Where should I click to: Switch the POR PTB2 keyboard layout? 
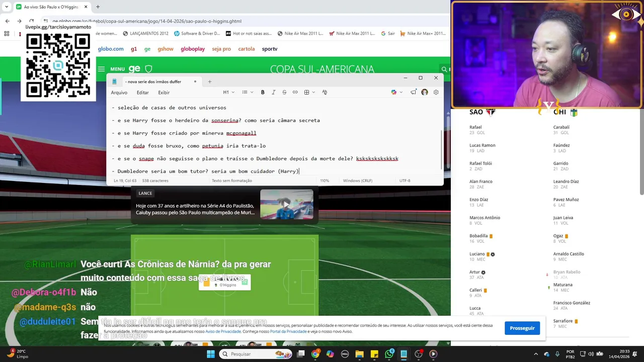coord(570,354)
